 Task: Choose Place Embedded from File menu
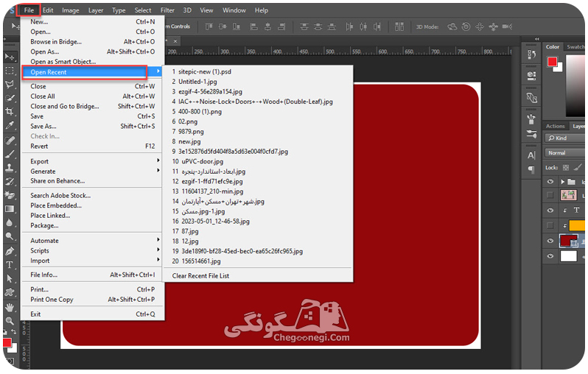93,205
